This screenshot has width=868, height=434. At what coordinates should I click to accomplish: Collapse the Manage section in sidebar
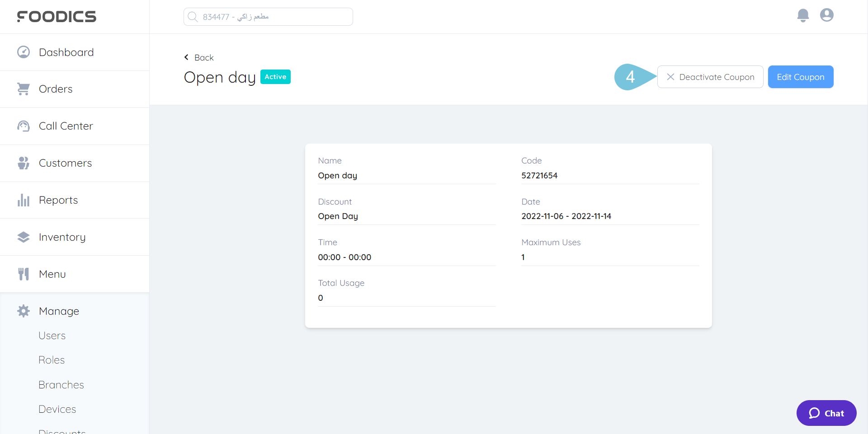[59, 311]
